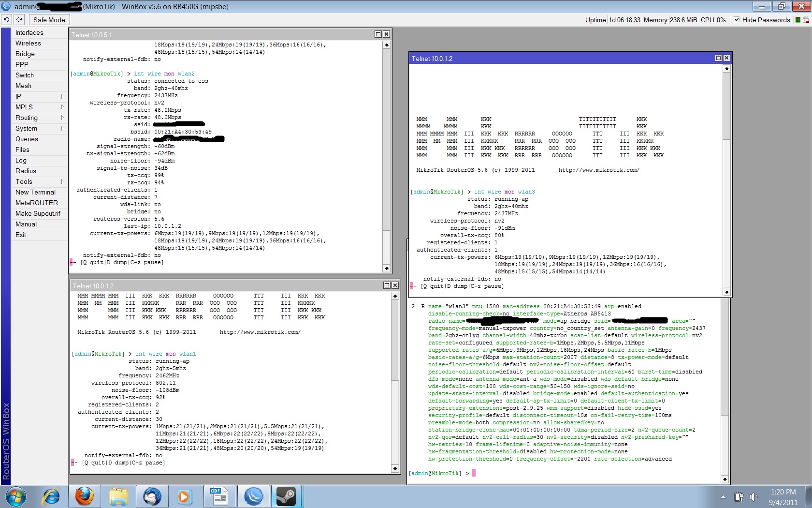The image size is (812, 508).
Task: Maximize the blue-titled Telnet 10.0.1.2 window
Action: (718, 58)
